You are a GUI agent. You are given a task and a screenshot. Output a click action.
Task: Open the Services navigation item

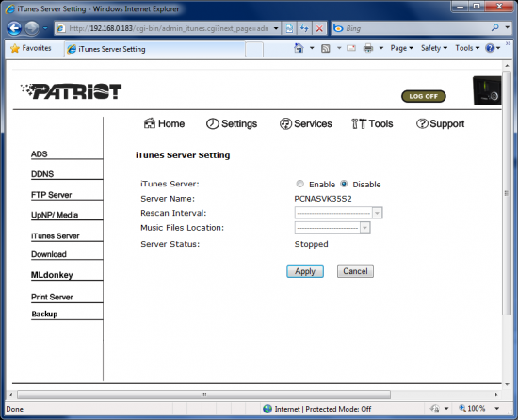coord(305,123)
